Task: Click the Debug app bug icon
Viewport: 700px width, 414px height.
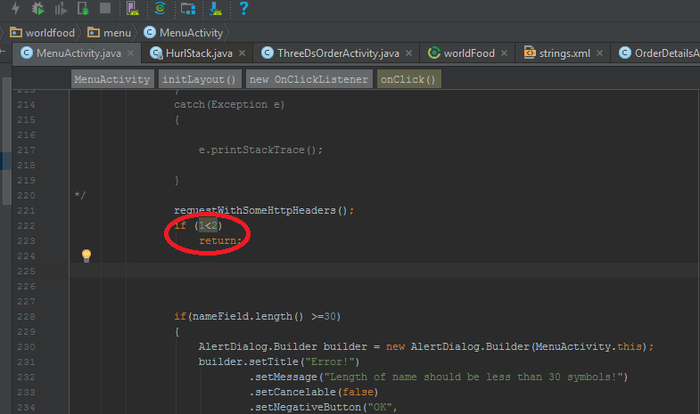Action: point(38,9)
